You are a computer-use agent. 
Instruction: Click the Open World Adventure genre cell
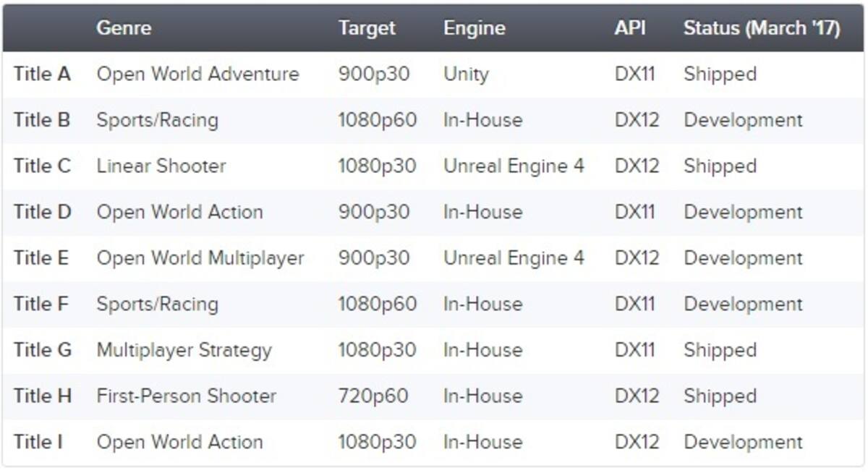(x=197, y=74)
